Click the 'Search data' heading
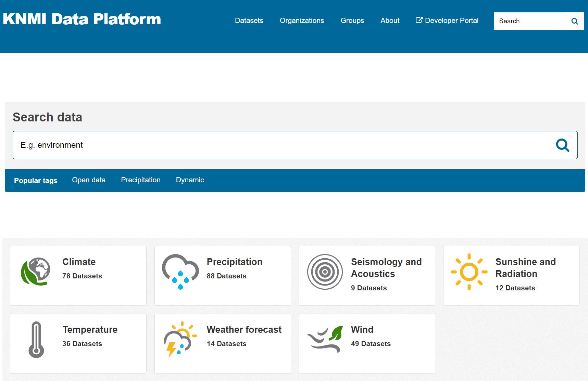The height and width of the screenshot is (381, 588). click(x=47, y=117)
